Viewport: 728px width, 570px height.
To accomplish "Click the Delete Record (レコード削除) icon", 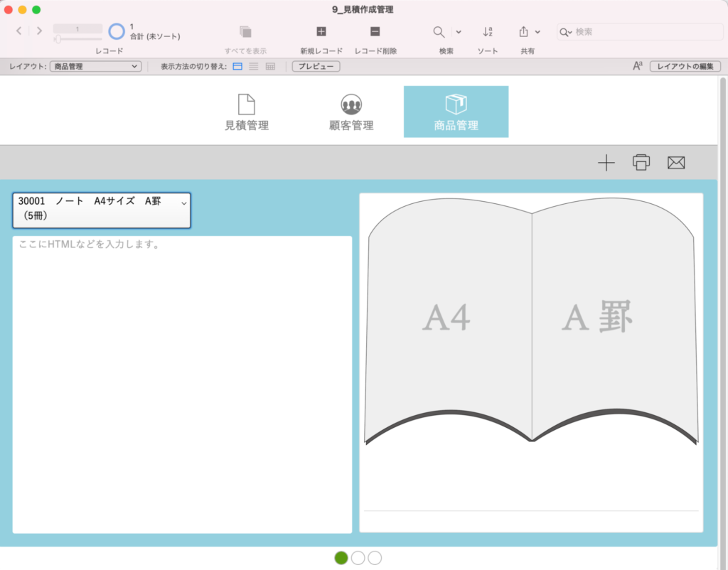I will pos(375,32).
